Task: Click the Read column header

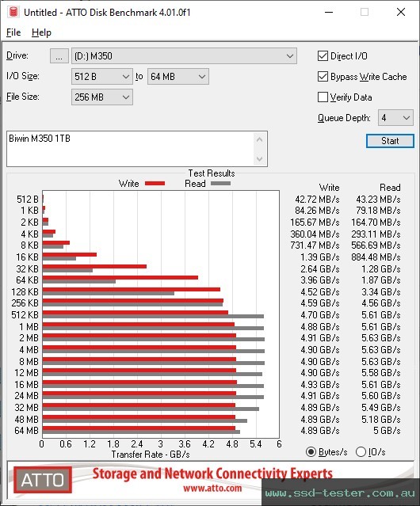Action: 390,188
